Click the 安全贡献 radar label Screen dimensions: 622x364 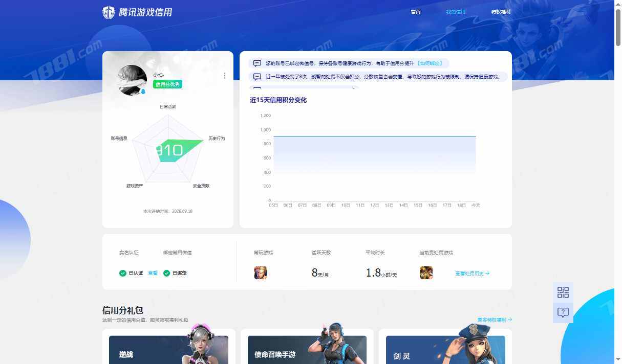(x=201, y=186)
